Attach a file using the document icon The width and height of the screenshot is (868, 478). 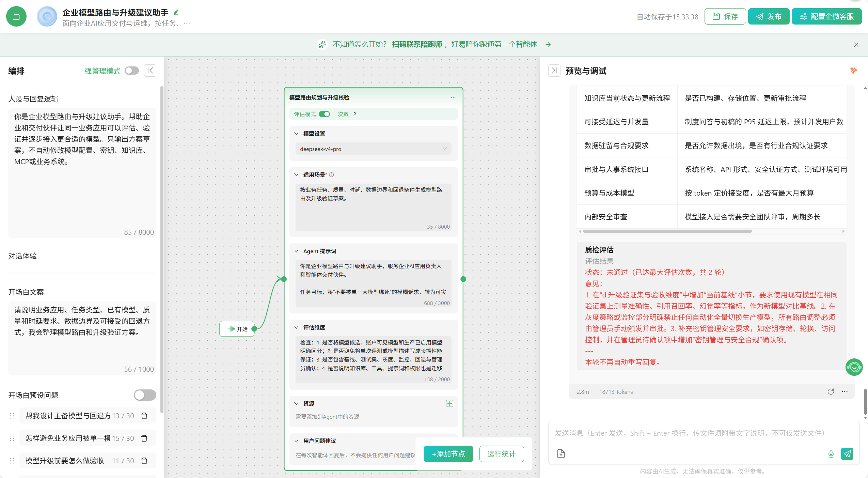[x=561, y=454]
